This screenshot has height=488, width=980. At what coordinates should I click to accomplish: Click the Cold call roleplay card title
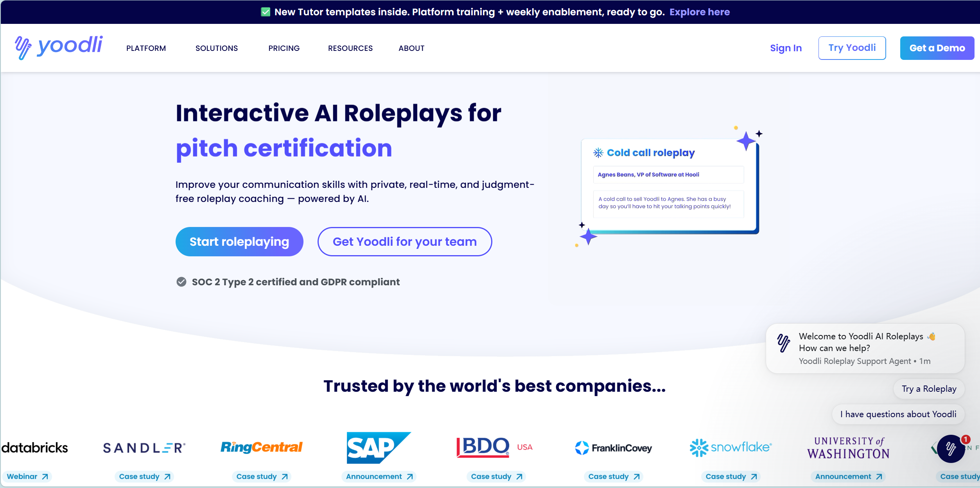coord(651,153)
